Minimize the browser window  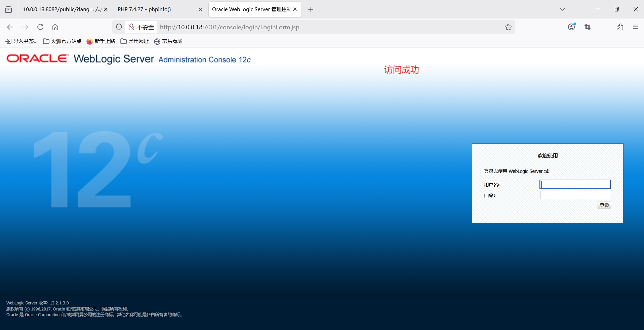tap(598, 9)
